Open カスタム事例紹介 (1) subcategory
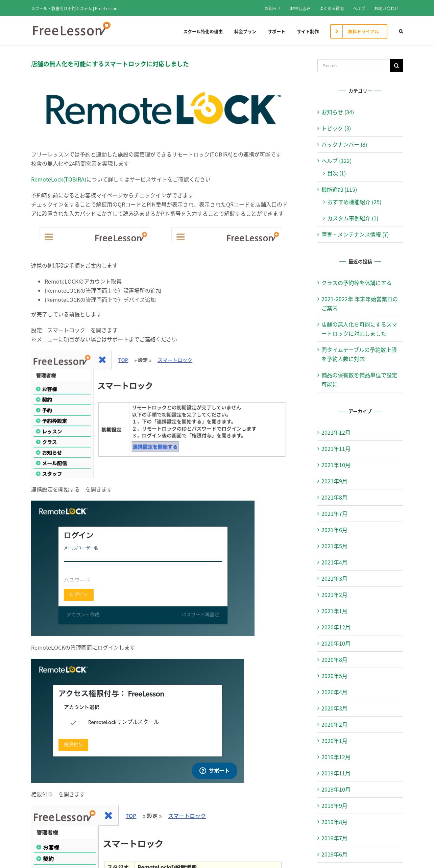Screen dimensions: 434x868 353,218
